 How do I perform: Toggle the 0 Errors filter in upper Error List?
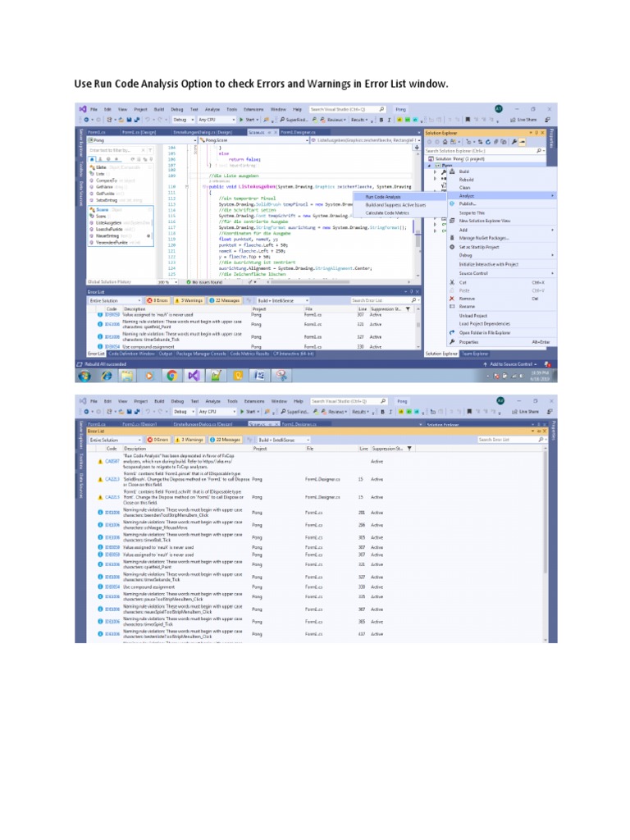[156, 301]
